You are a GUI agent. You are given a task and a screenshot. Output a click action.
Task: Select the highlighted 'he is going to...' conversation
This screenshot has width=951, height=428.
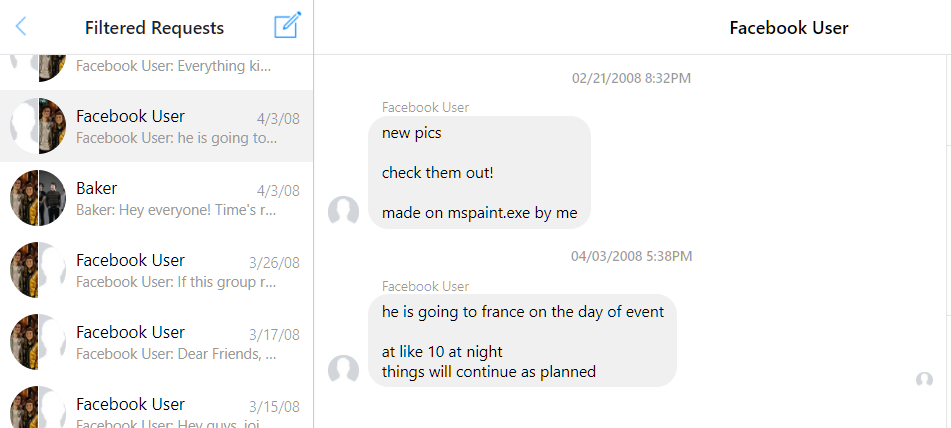[156, 126]
